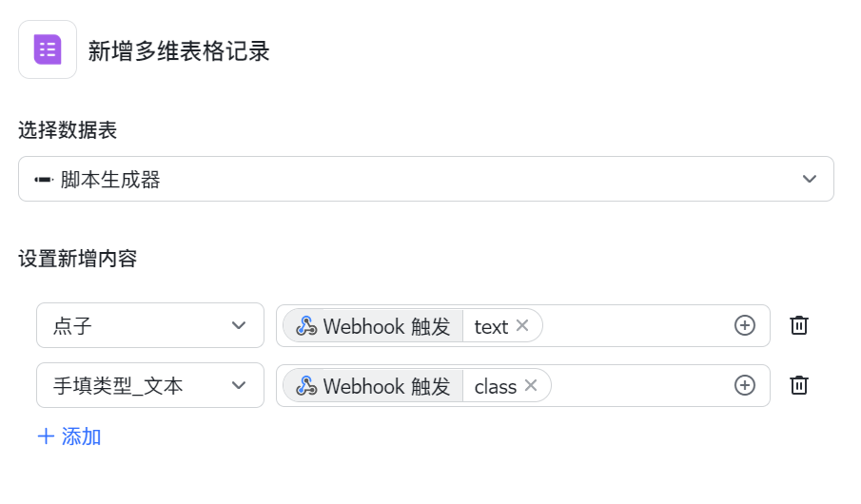Expand the 点子 field selector

(x=149, y=325)
